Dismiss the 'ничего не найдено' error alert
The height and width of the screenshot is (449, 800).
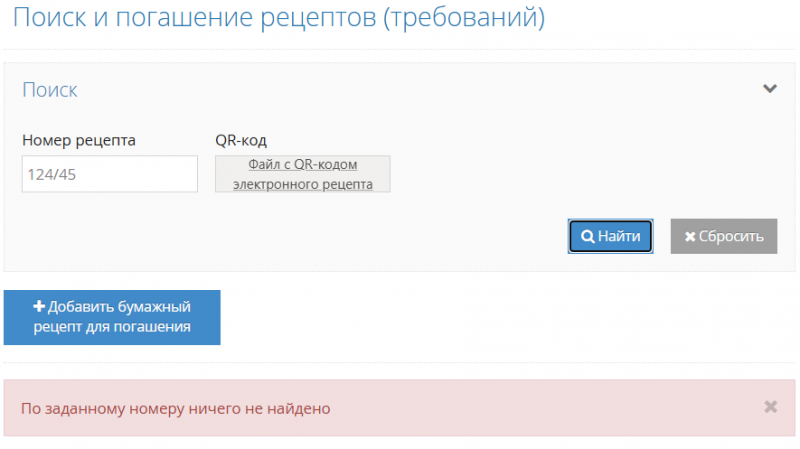pos(770,407)
